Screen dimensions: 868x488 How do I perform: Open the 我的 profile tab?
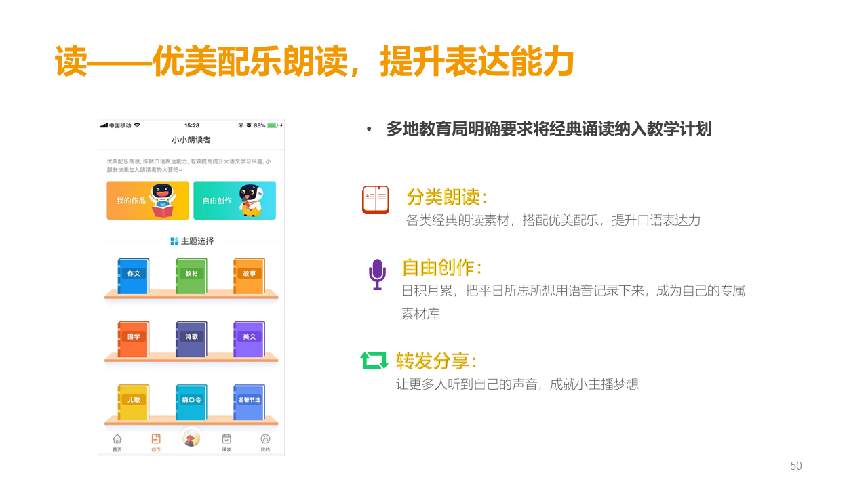click(265, 443)
